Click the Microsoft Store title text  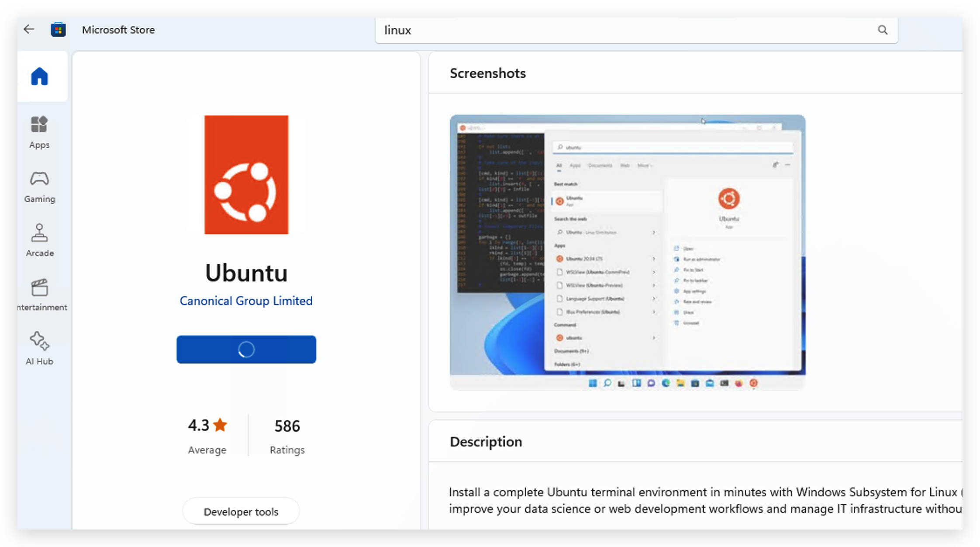point(118,30)
